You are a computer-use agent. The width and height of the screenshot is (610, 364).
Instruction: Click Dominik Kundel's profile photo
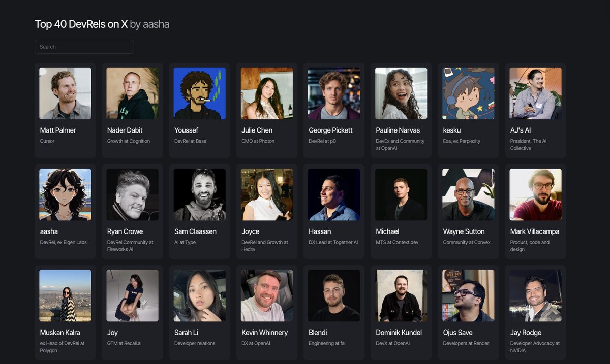pos(401,295)
